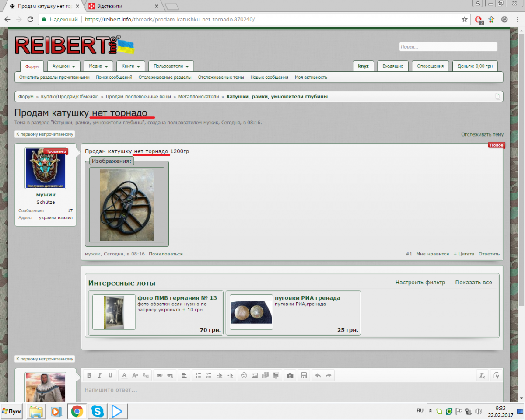Click 'Мне нравится' on post #1

[x=433, y=254]
